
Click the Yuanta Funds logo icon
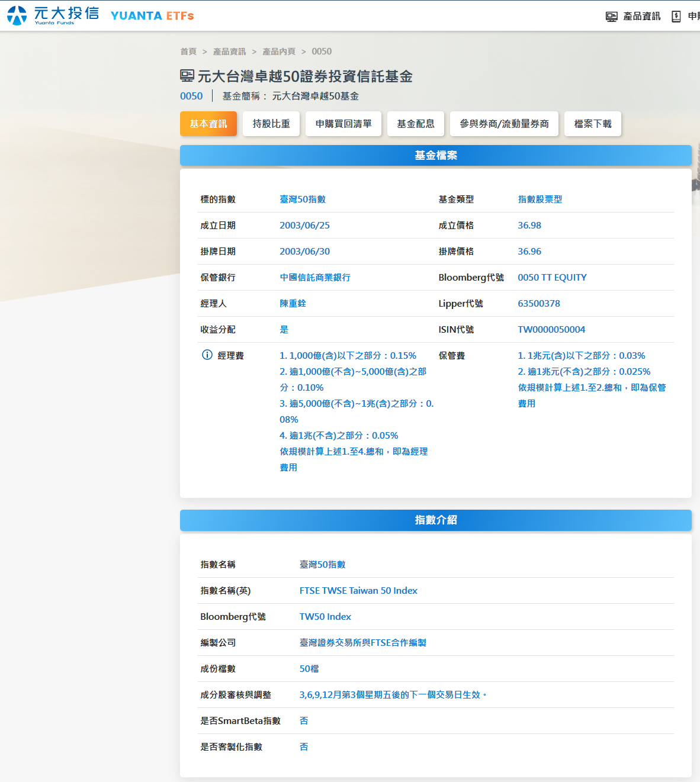[17, 15]
